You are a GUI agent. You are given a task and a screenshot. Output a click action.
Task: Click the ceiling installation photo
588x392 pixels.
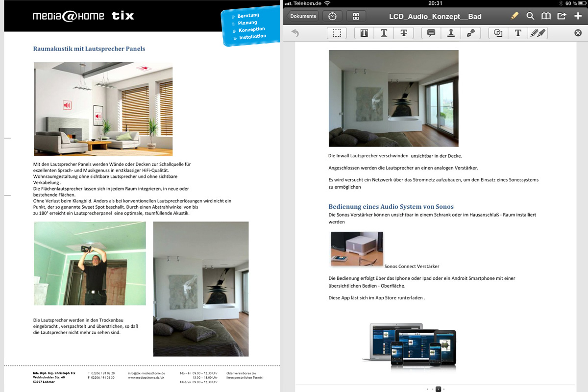(90, 264)
